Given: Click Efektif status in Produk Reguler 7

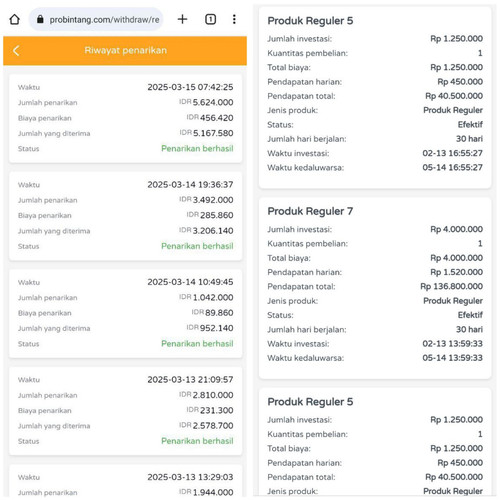Looking at the screenshot, I should (470, 315).
